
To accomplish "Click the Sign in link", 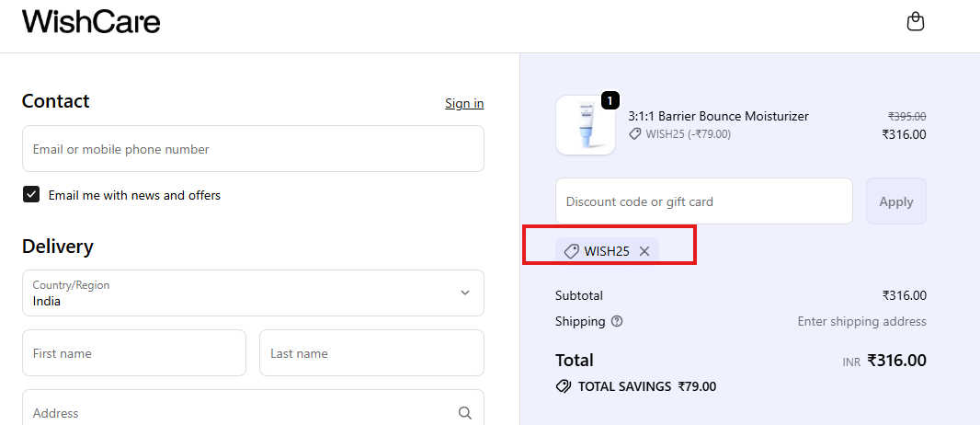I will [464, 103].
